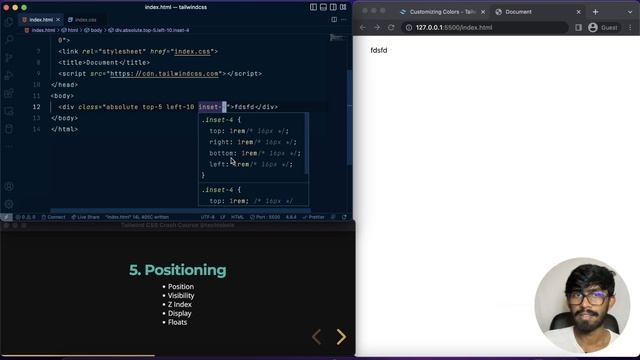Click the minimap in the editor

point(337,38)
